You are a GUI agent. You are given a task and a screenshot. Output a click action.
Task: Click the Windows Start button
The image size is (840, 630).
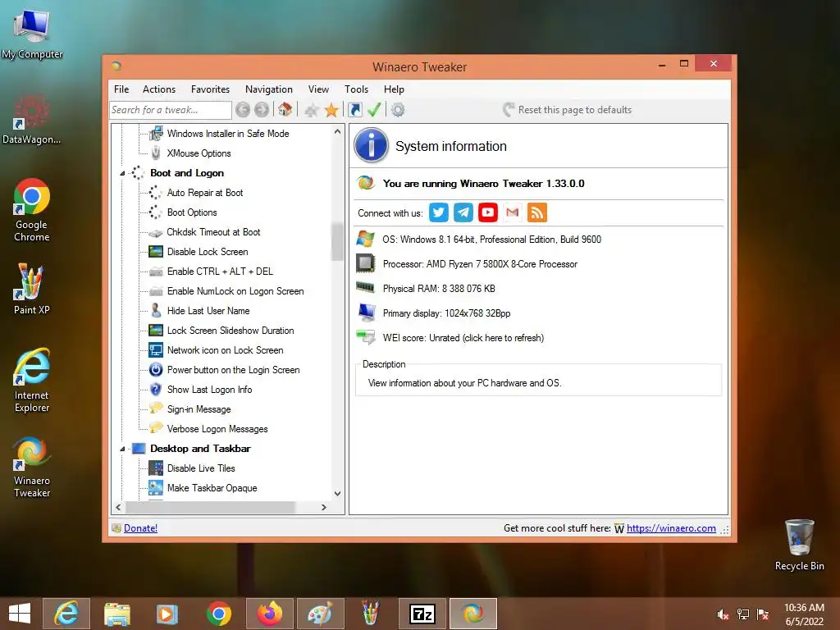coord(20,614)
